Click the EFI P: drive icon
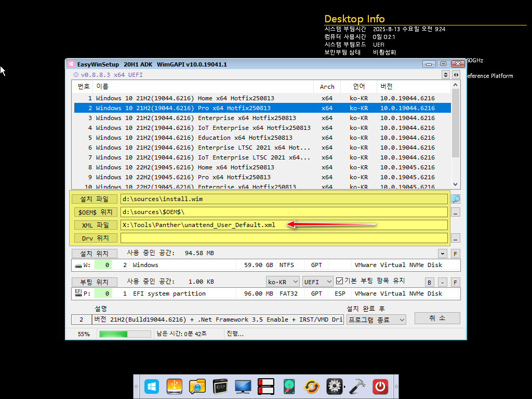The image size is (532, 399). click(78, 292)
